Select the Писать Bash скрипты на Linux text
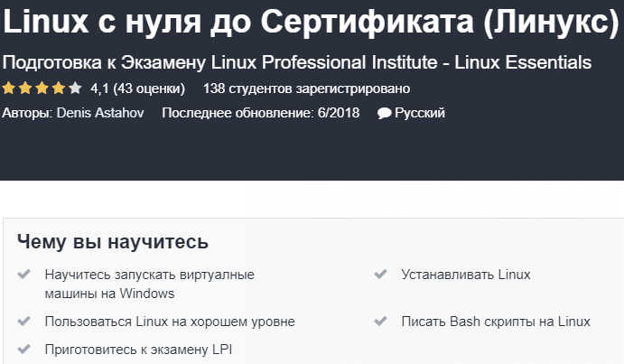This screenshot has width=624, height=364. point(496,322)
